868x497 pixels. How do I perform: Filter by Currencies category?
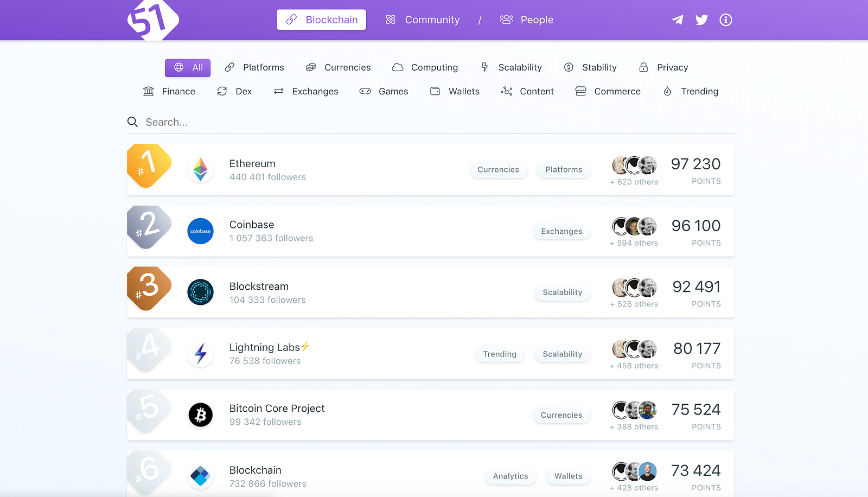338,68
